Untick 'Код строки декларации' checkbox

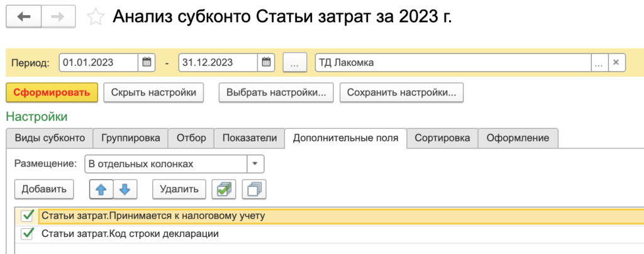[x=27, y=234]
